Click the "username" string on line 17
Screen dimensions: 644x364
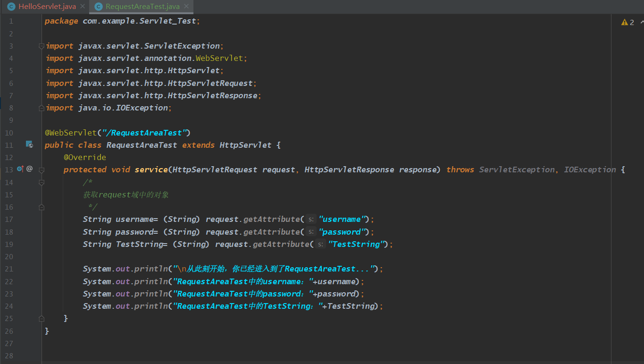(x=343, y=219)
